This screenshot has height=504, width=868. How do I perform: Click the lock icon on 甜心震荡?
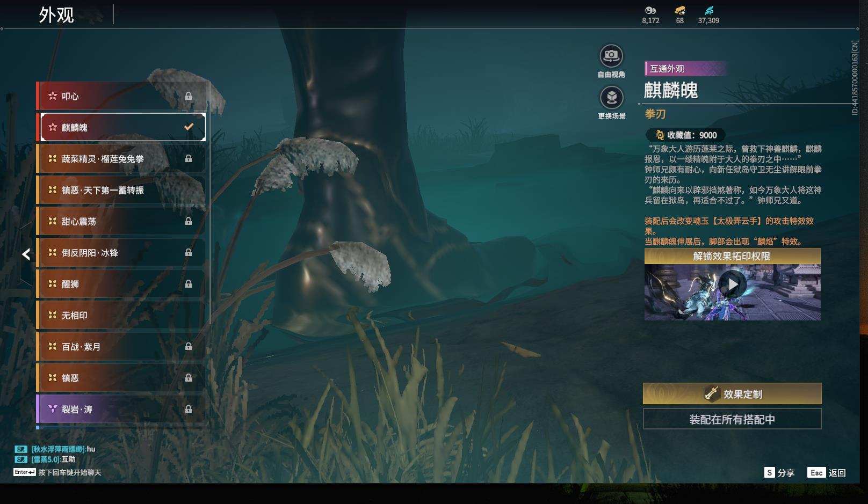189,221
